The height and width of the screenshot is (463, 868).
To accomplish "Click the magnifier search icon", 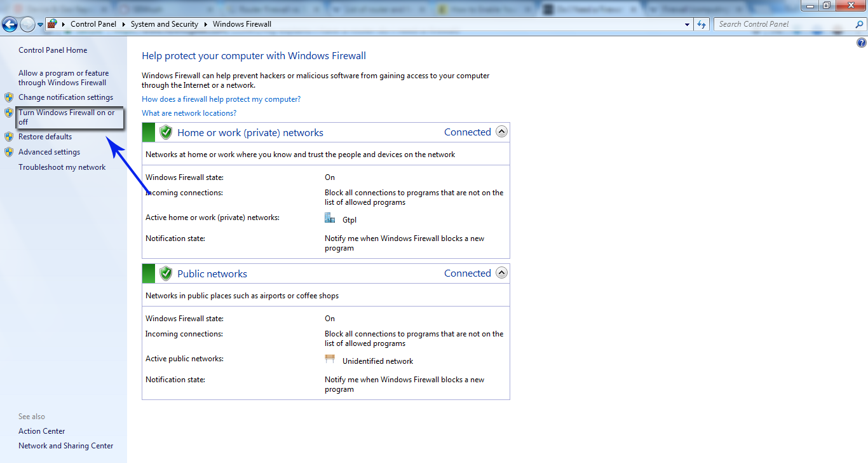I will [859, 24].
